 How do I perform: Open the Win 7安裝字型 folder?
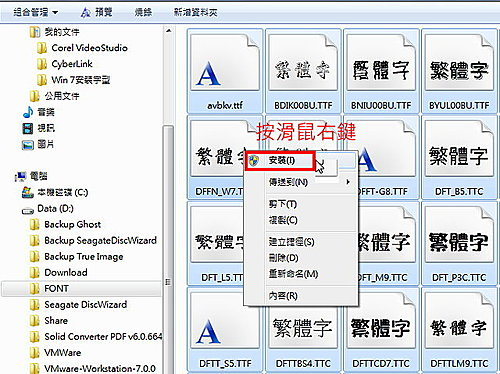click(74, 80)
